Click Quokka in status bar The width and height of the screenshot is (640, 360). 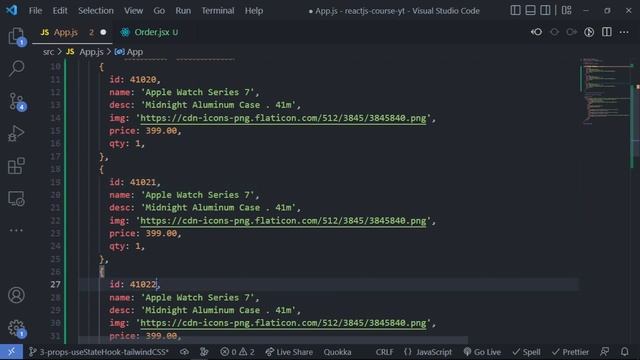pyautogui.click(x=338, y=352)
